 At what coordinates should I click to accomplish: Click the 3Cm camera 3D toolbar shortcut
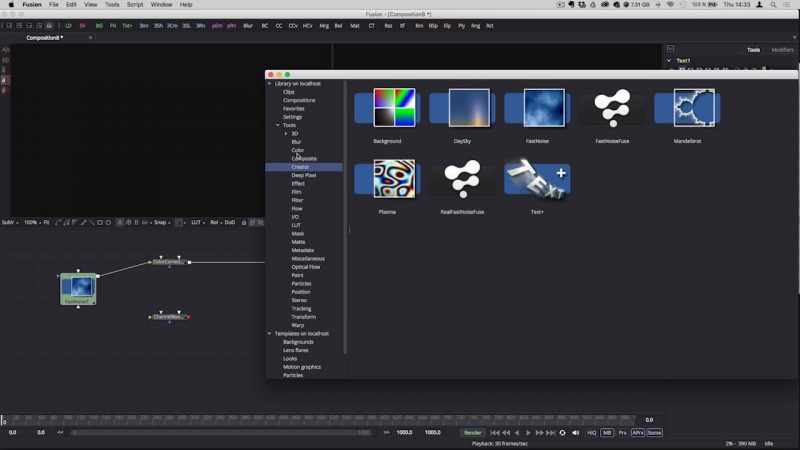172,26
